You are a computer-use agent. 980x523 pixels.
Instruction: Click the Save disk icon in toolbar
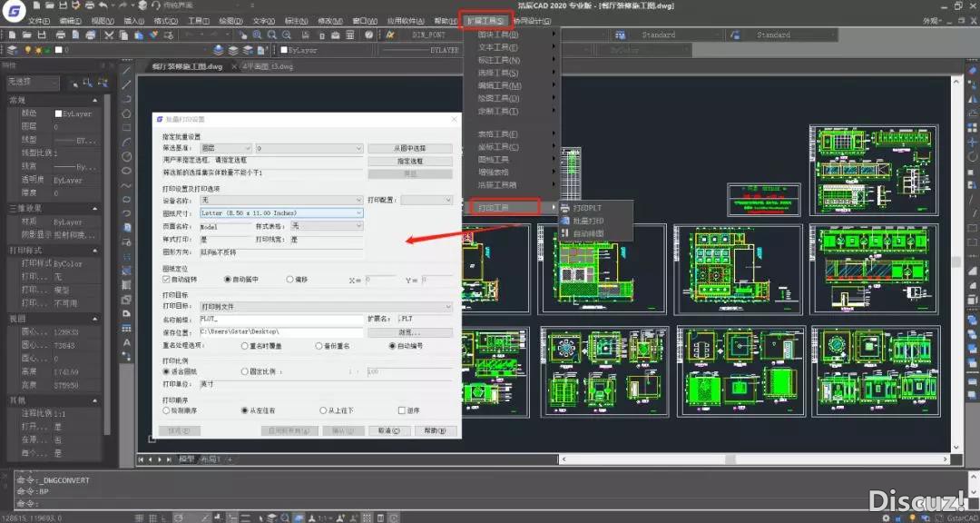coord(41,35)
